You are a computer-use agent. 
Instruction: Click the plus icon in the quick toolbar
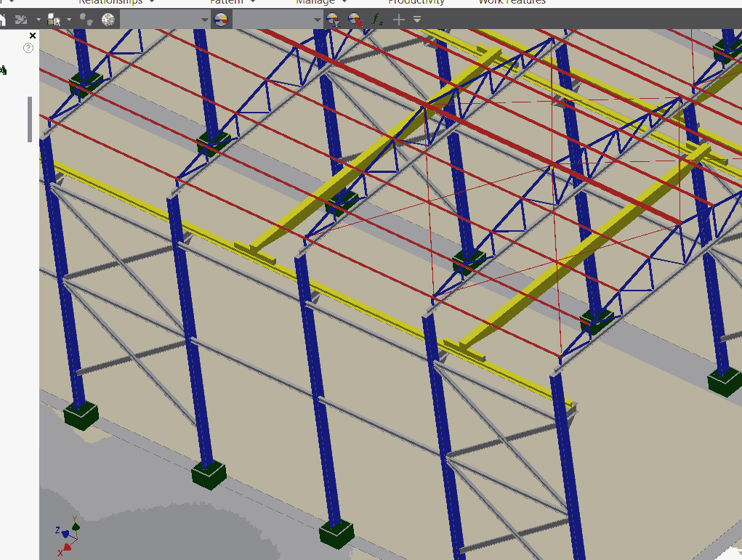[x=398, y=20]
